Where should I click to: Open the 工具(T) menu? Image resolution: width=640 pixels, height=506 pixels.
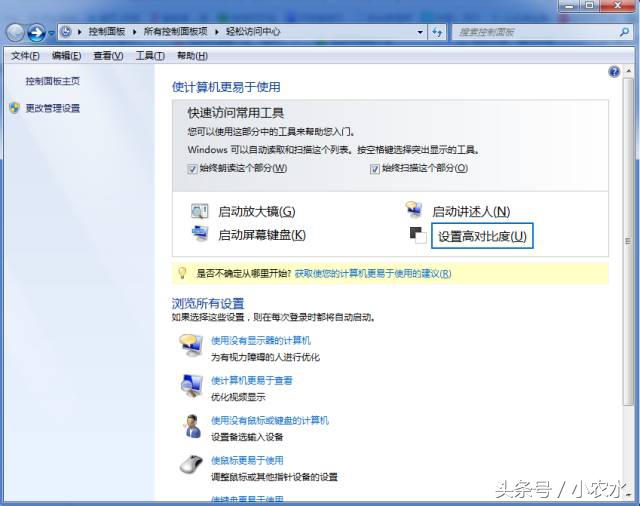[x=150, y=56]
